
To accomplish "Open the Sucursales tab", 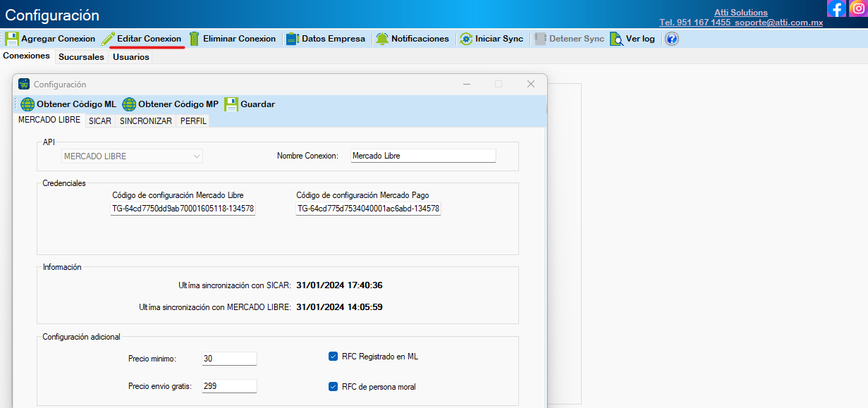I will click(81, 57).
